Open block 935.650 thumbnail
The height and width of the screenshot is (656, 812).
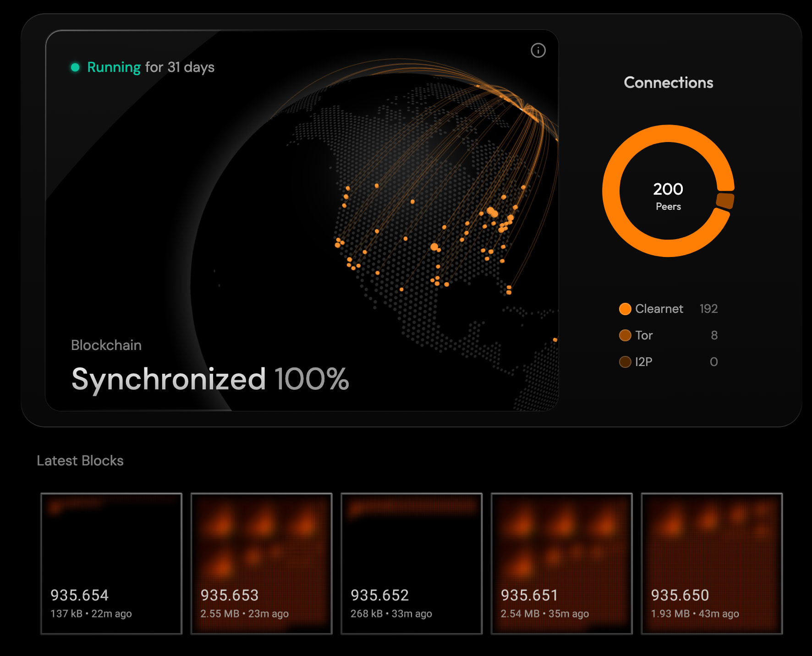pos(712,563)
